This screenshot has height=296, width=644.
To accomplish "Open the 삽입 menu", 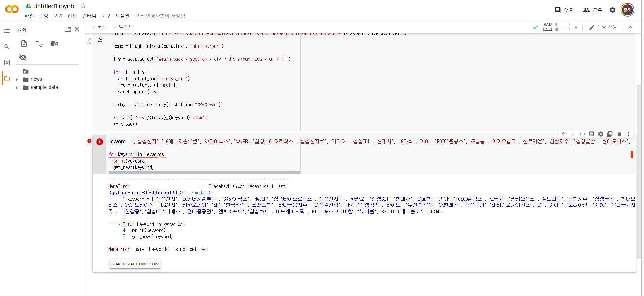I will [x=72, y=16].
